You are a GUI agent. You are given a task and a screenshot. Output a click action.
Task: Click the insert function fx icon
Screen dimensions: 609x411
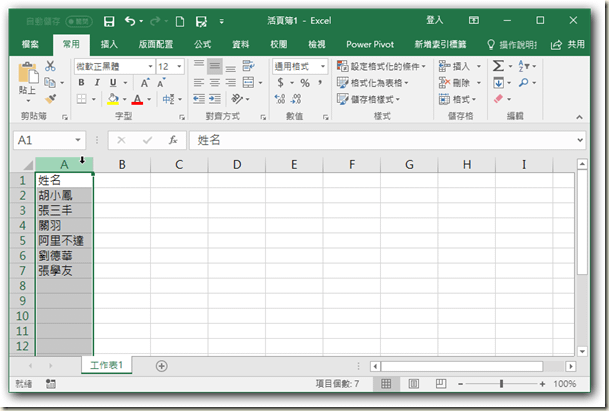[x=173, y=140]
